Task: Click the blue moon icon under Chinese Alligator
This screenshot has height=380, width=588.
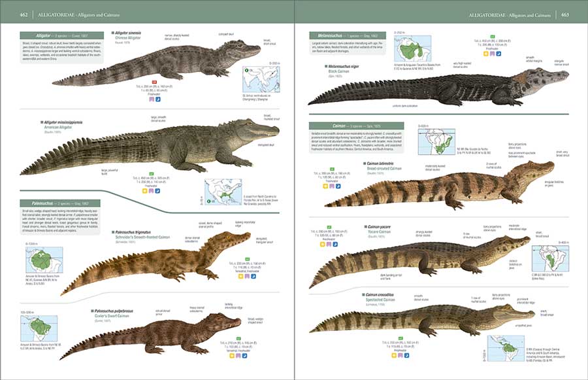Action: coord(158,99)
